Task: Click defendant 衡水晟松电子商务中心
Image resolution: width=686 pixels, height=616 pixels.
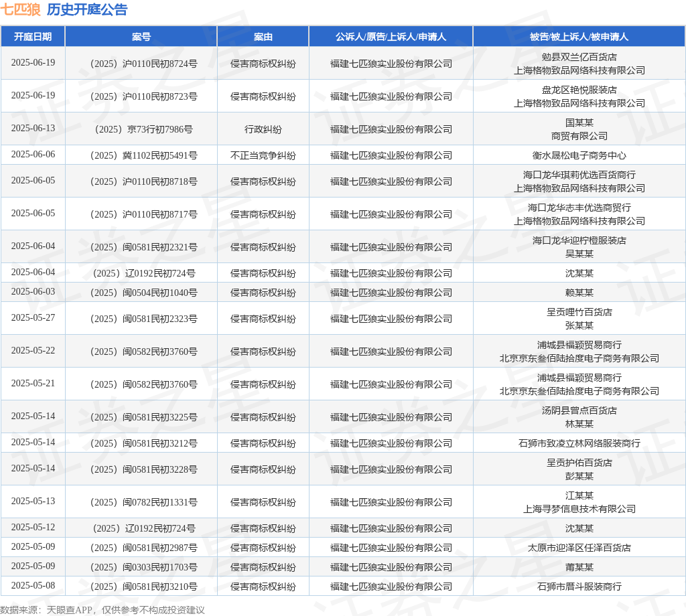Action: coord(579,155)
